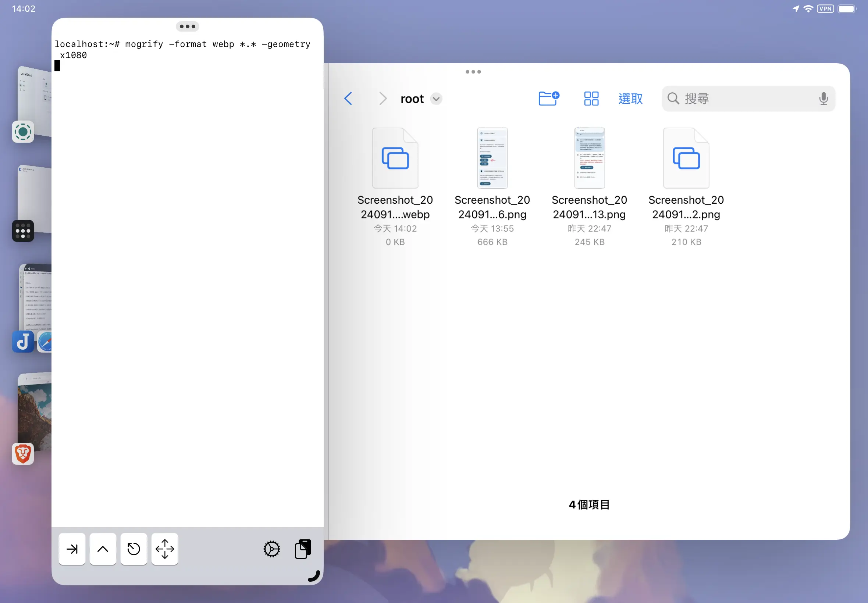This screenshot has width=868, height=603.
Task: Tap the Escape key button in terminal toolbar
Action: click(134, 549)
